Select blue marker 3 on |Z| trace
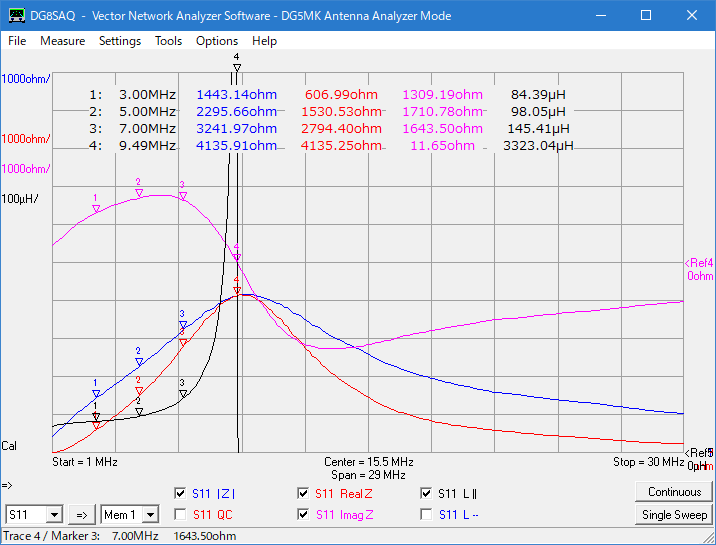Viewport: 716px width, 545px height. [183, 324]
